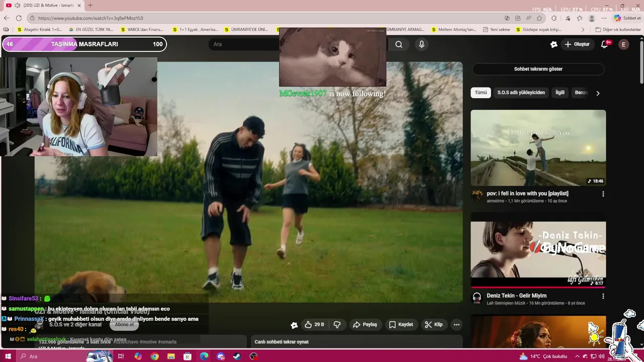Share video with 'Paylaş' button
Image resolution: width=644 pixels, height=362 pixels.
coord(365,325)
